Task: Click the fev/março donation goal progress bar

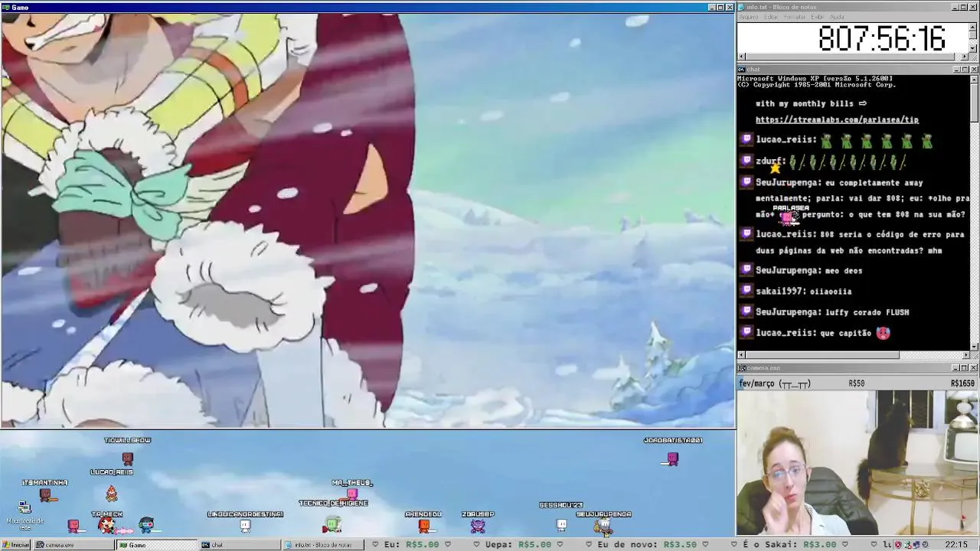Action: pos(857,383)
